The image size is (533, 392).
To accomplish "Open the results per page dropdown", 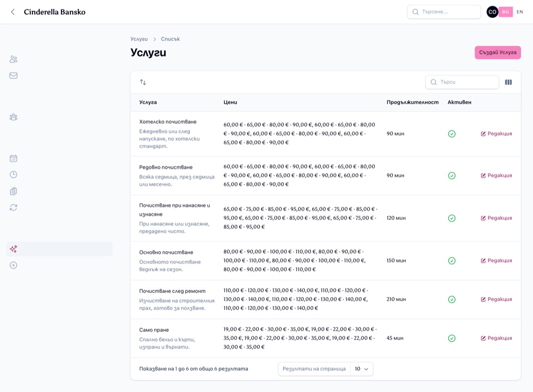I will pos(361,369).
